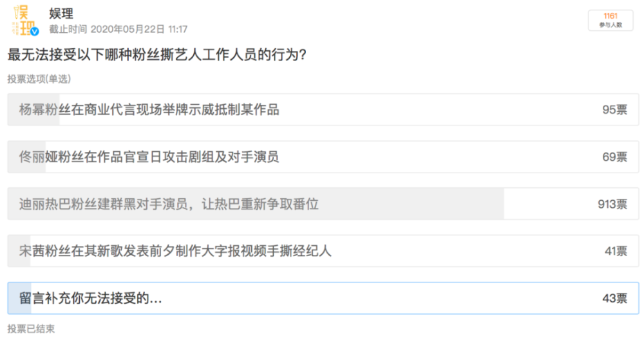Viewport: 644px width, 352px height.
Task: Choose the 留言补充你无法接受的 option
Action: click(x=323, y=298)
